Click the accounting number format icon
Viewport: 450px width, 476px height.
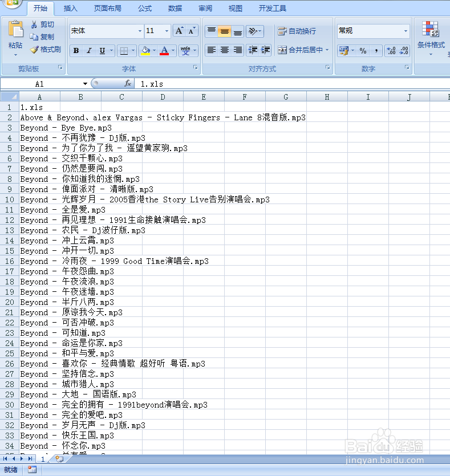[344, 51]
